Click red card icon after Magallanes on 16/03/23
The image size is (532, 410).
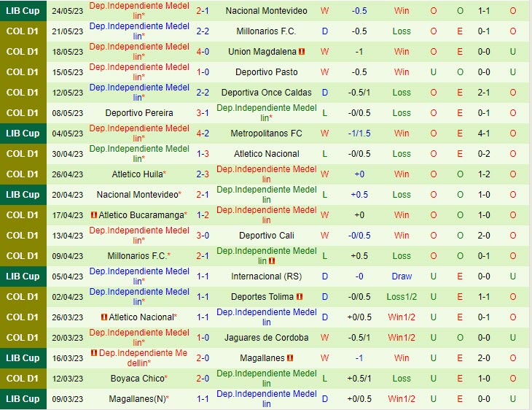click(x=290, y=358)
